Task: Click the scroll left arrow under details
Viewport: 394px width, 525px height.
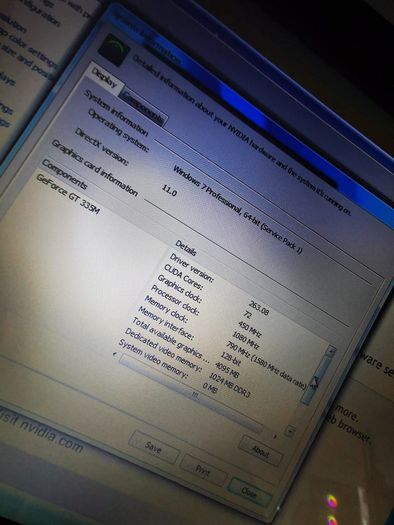Action: click(115, 354)
